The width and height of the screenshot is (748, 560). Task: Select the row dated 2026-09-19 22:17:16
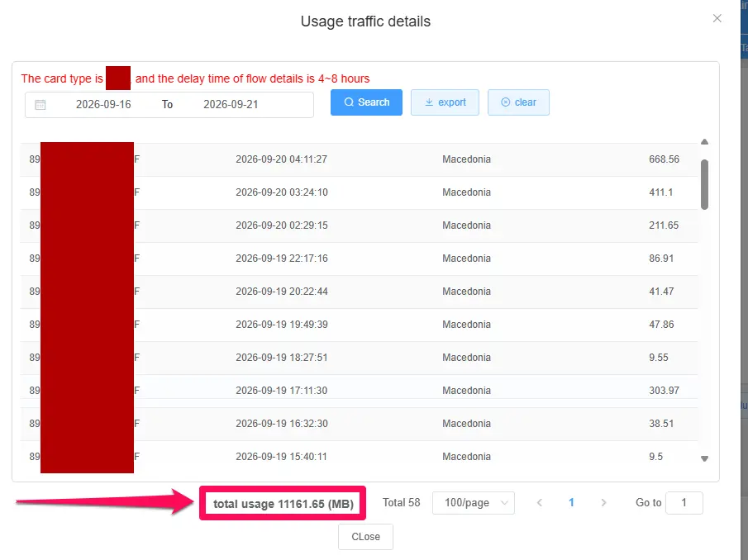coord(359,259)
